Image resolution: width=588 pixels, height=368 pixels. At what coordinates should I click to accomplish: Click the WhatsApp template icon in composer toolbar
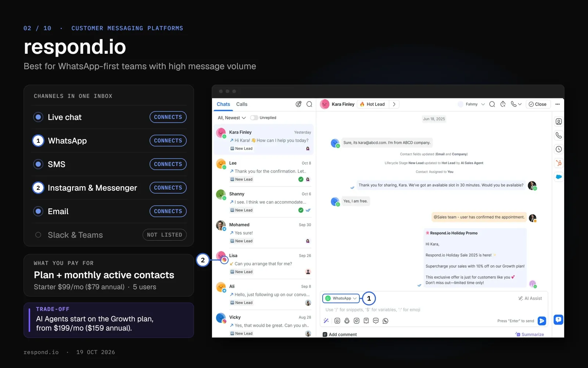click(385, 321)
